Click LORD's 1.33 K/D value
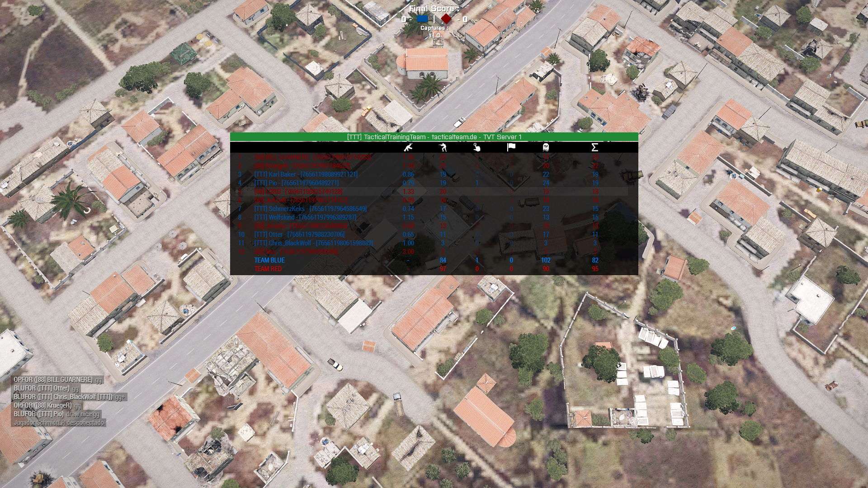Screen dimensions: 868x488 coord(408,192)
